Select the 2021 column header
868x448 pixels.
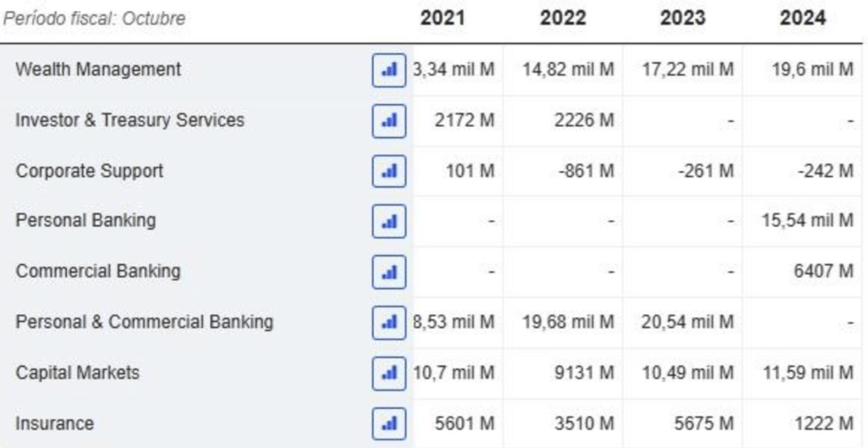[442, 18]
